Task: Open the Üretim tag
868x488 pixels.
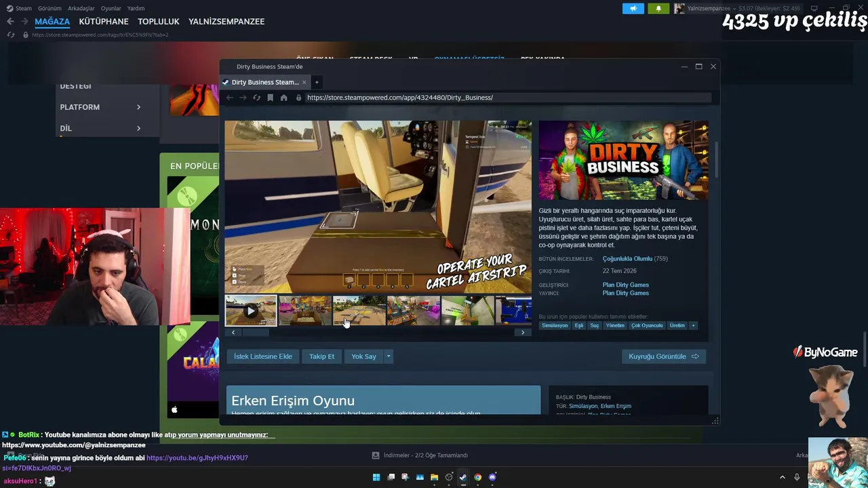Action: click(677, 325)
